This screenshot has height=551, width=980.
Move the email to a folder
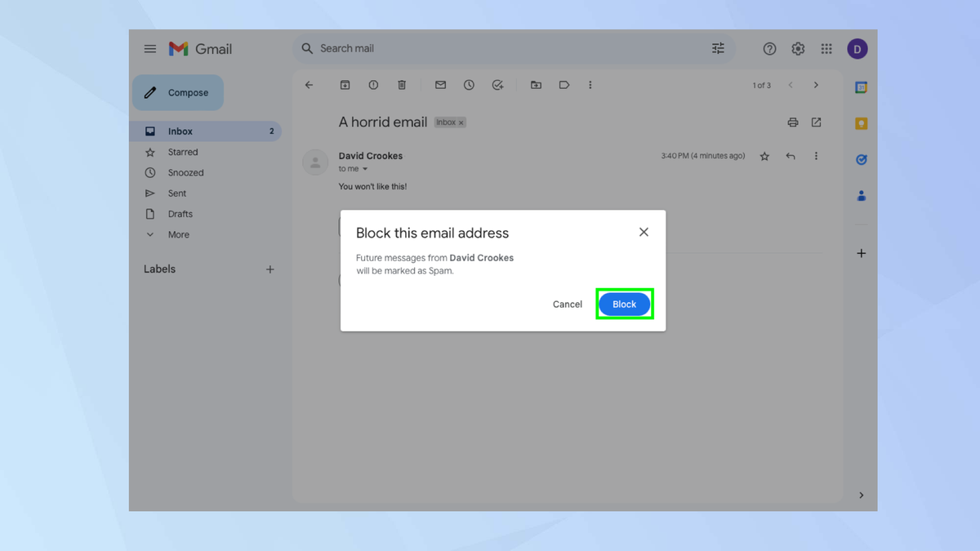pos(536,84)
